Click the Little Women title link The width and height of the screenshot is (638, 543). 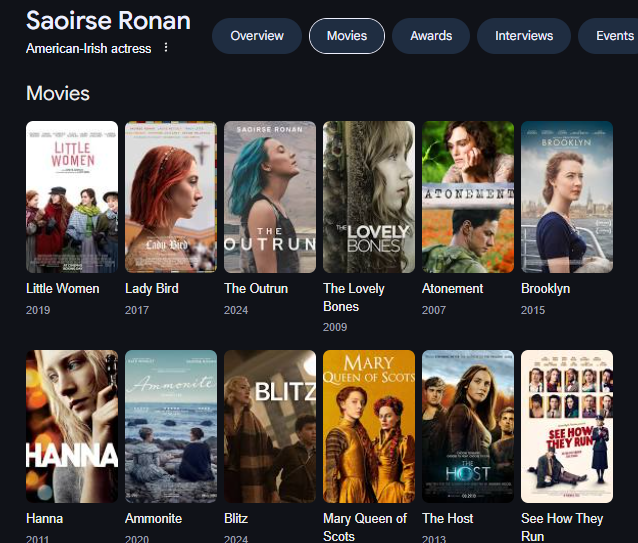point(63,288)
